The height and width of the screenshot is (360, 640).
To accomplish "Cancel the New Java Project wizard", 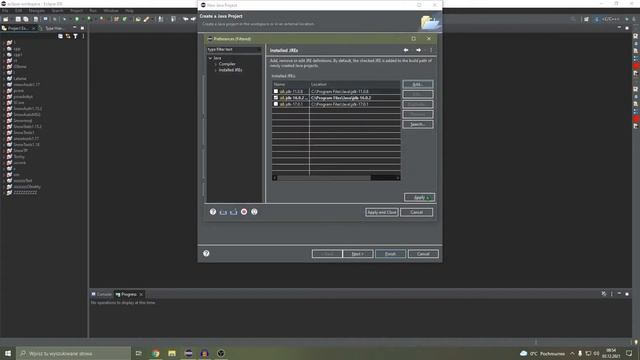I will click(423, 254).
